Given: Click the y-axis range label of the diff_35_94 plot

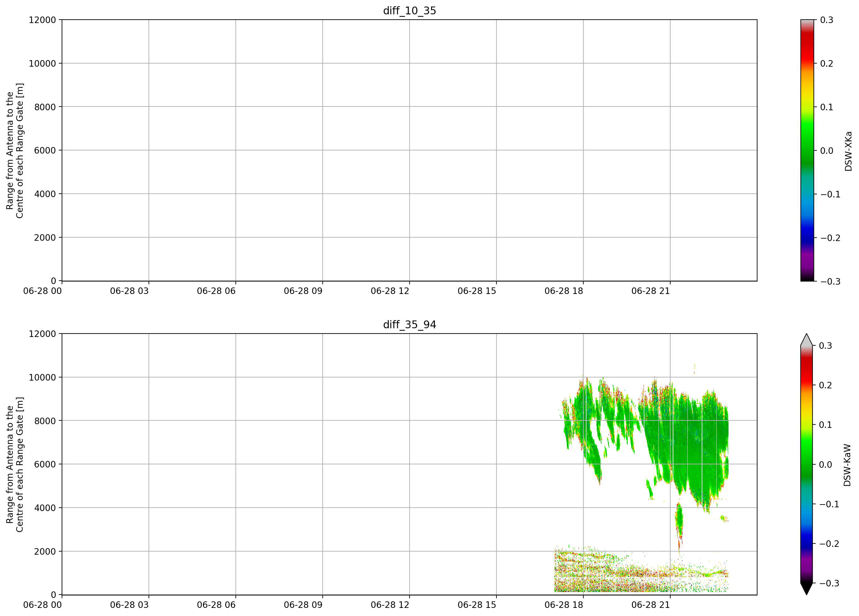Looking at the screenshot, I should click(15, 465).
